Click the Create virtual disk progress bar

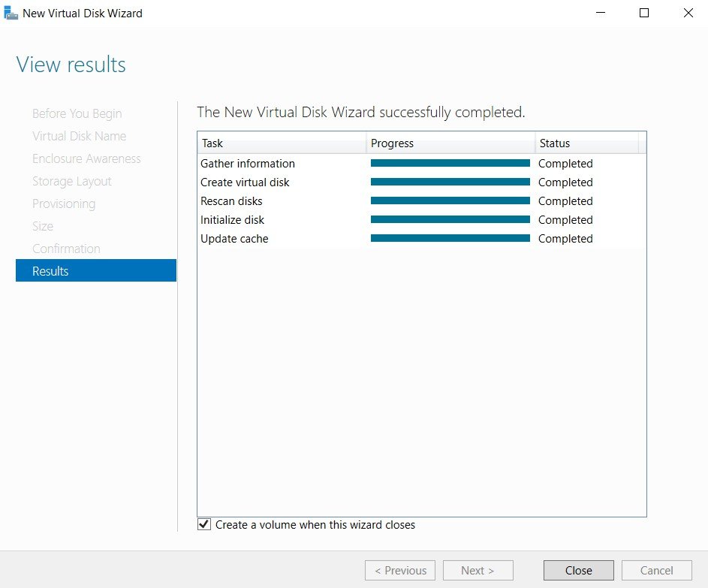(450, 182)
